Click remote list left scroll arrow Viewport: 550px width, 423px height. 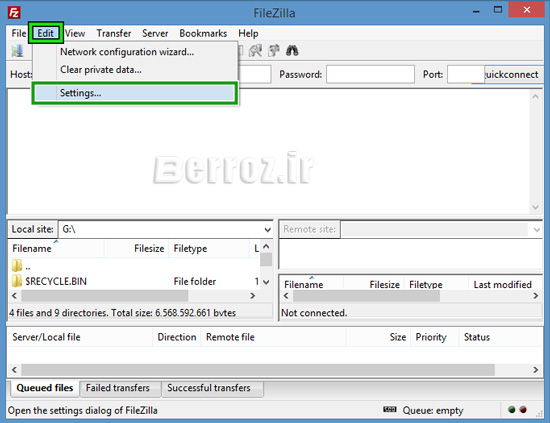click(x=286, y=296)
